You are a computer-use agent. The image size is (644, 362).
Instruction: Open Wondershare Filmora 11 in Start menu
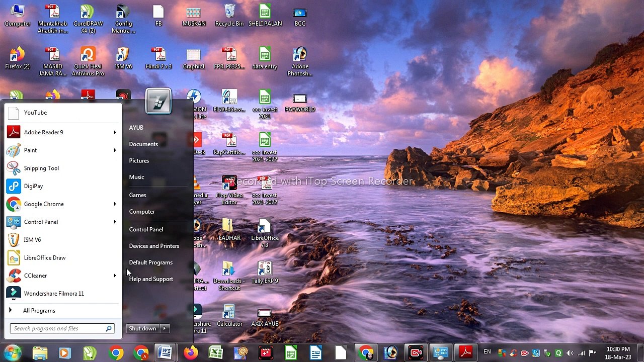[x=53, y=294]
